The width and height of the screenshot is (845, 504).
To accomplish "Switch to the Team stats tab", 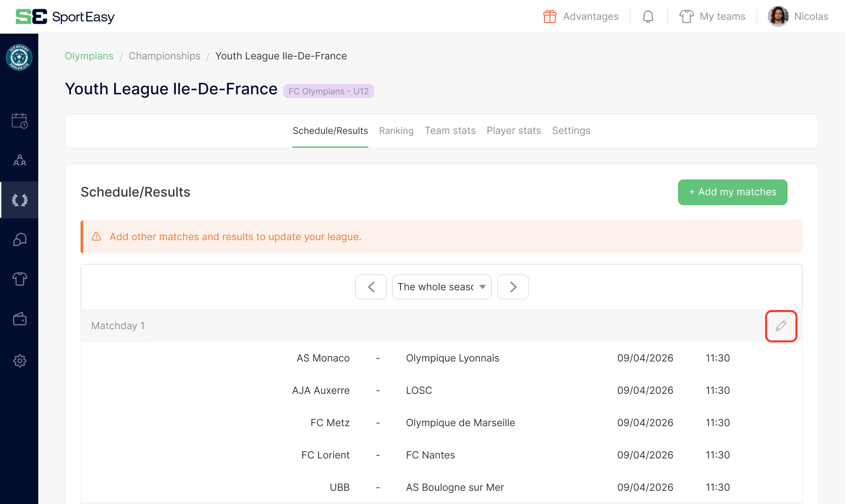I will click(450, 131).
